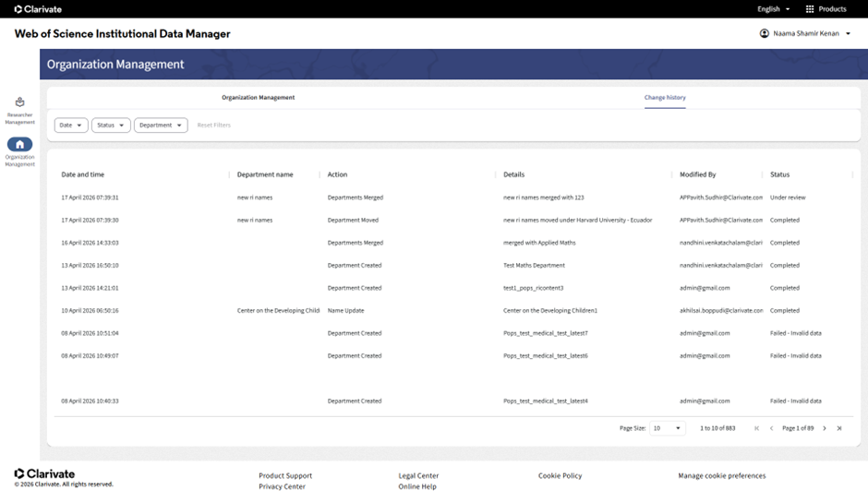The height and width of the screenshot is (502, 868).
Task: Click the Reset Filters button
Action: (213, 125)
